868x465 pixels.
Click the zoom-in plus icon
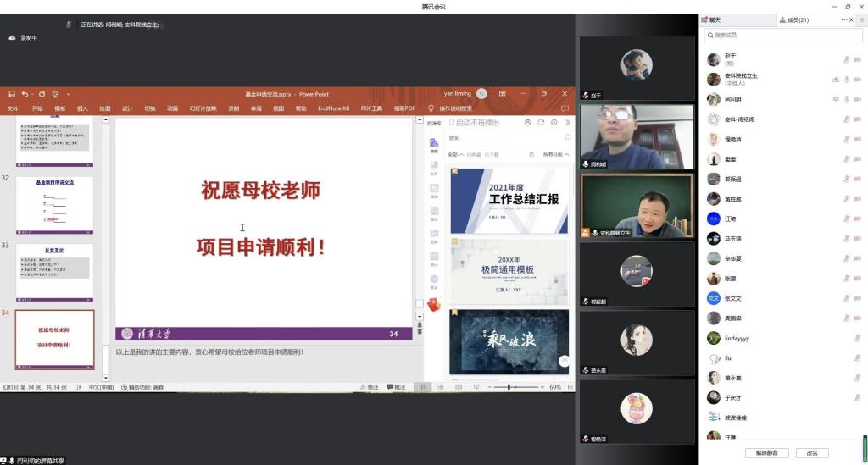click(542, 387)
